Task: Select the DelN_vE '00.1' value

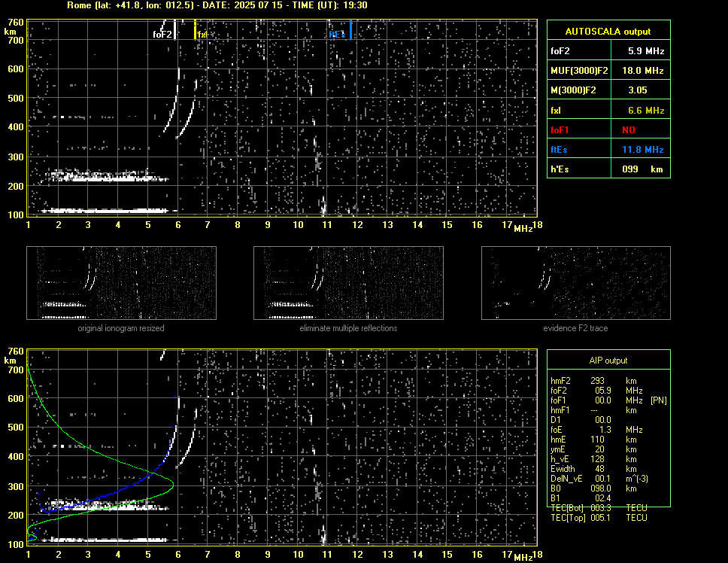Action: click(603, 479)
